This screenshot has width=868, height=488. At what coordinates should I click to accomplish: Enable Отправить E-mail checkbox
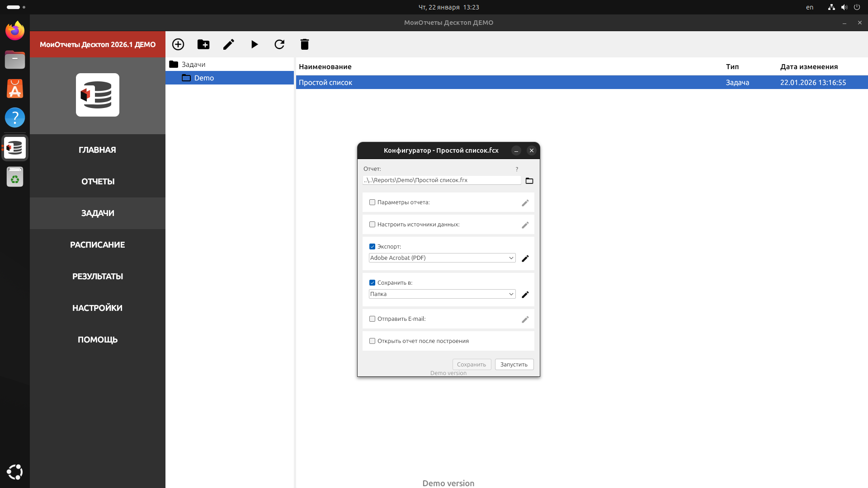(372, 319)
